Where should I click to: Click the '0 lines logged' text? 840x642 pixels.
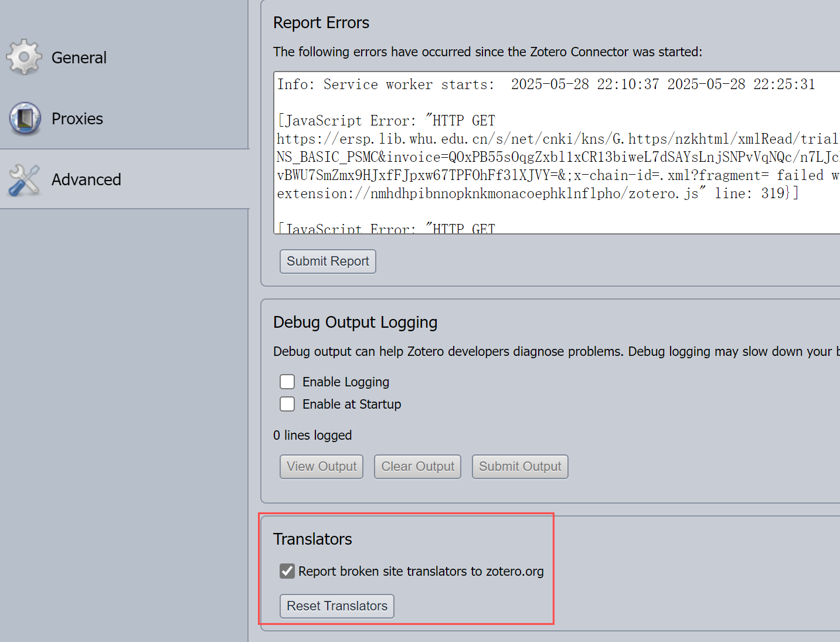[312, 435]
